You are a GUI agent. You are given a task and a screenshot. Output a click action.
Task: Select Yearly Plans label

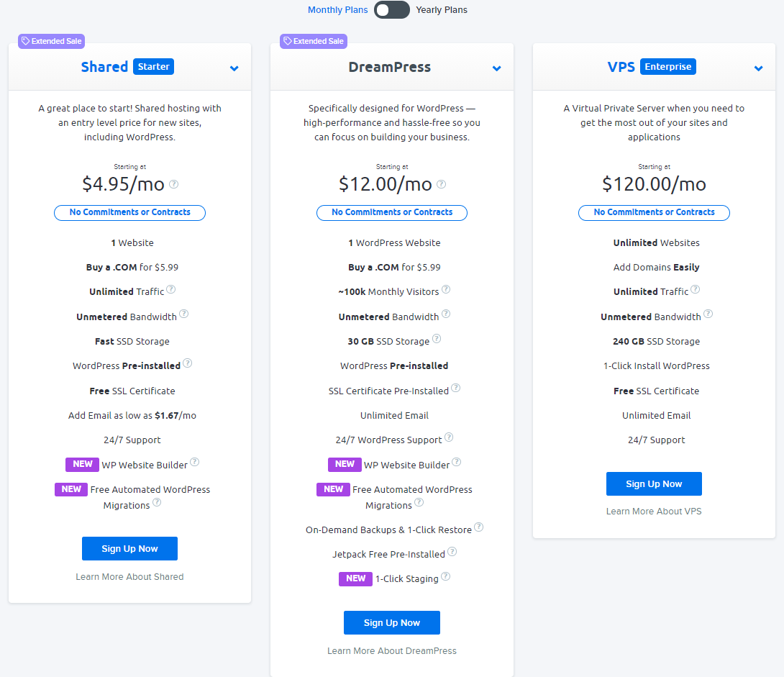click(442, 10)
